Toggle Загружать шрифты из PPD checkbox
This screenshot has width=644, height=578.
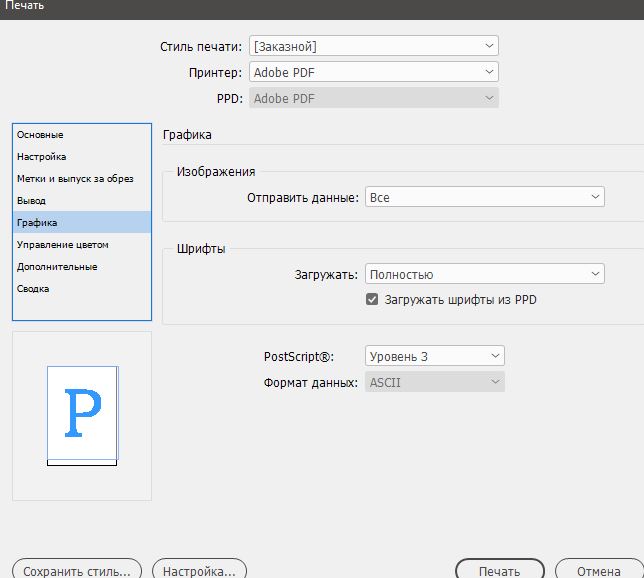tap(372, 299)
